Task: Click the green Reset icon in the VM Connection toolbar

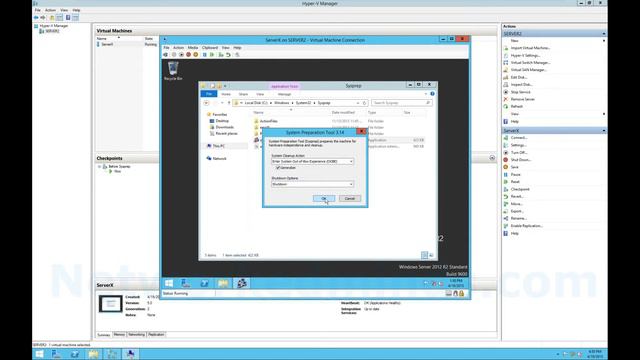Action: click(x=212, y=55)
